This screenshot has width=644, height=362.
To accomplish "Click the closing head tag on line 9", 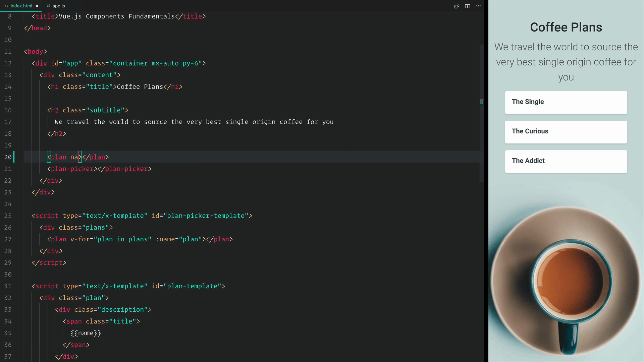I will [37, 28].
